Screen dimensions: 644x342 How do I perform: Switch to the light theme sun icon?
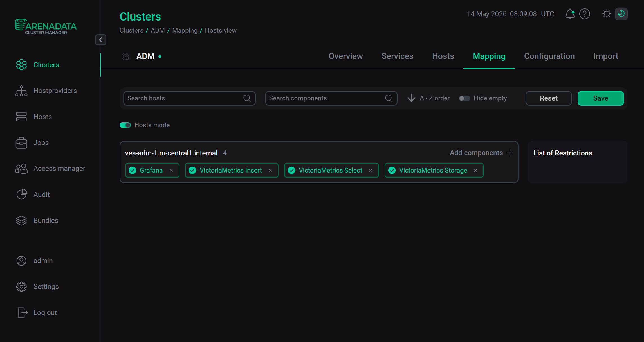(x=607, y=14)
